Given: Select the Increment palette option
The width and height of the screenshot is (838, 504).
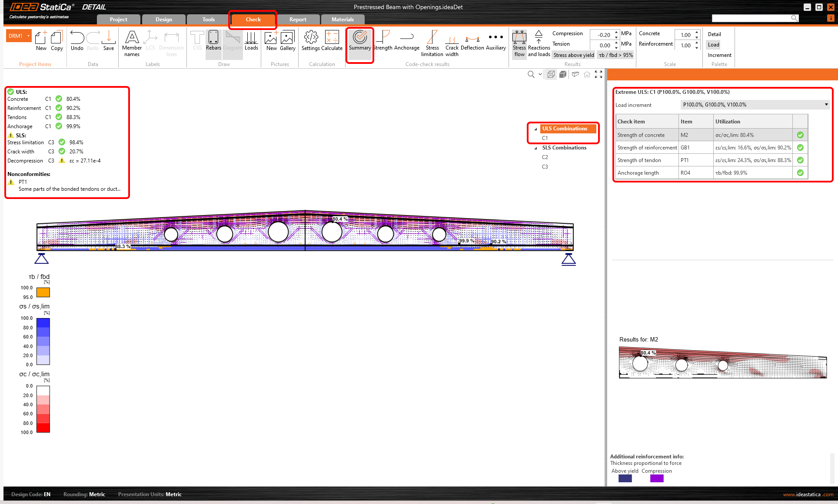Looking at the screenshot, I should point(719,55).
